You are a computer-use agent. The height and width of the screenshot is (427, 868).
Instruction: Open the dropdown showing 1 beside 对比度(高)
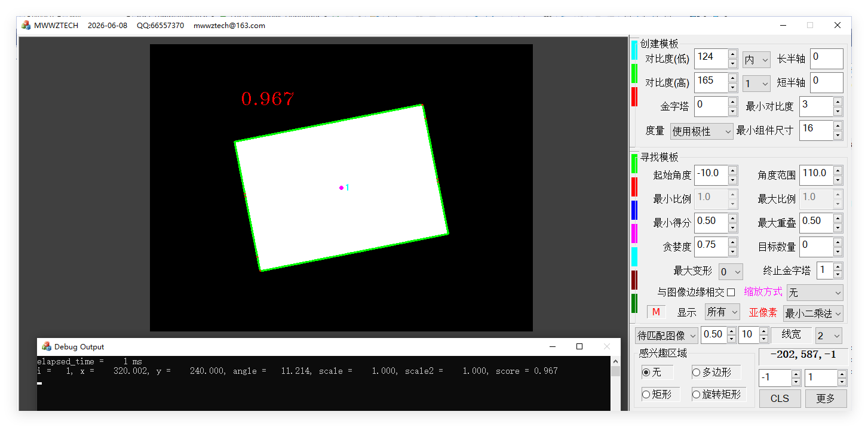(756, 84)
